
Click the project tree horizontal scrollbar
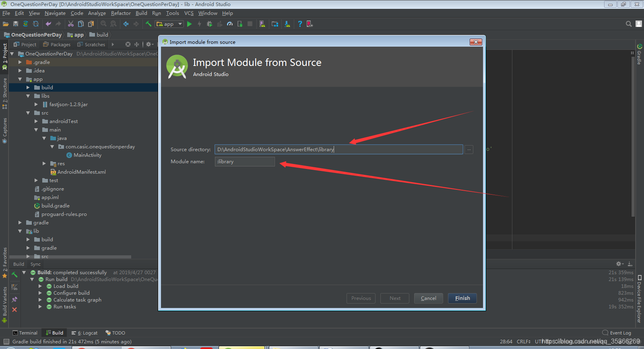coord(70,257)
